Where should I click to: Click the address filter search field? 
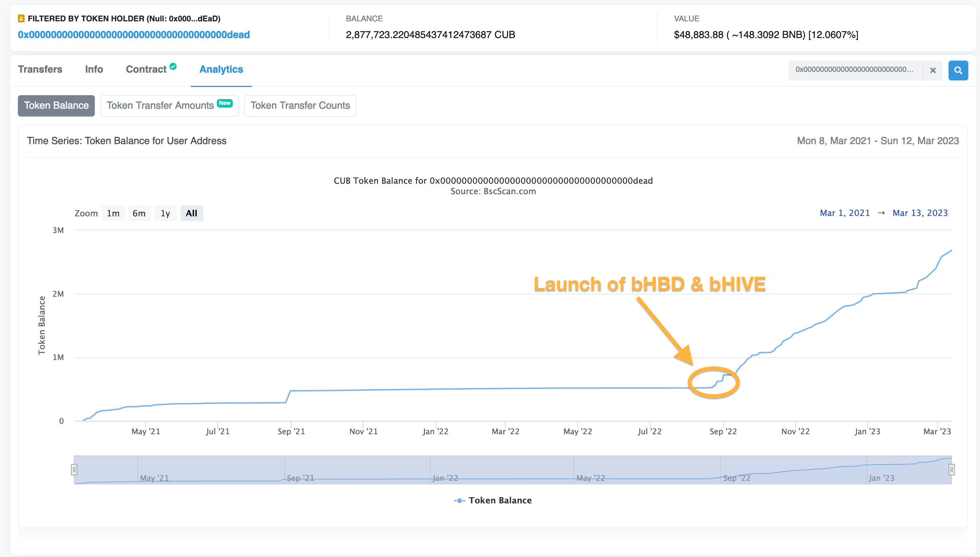coord(856,70)
